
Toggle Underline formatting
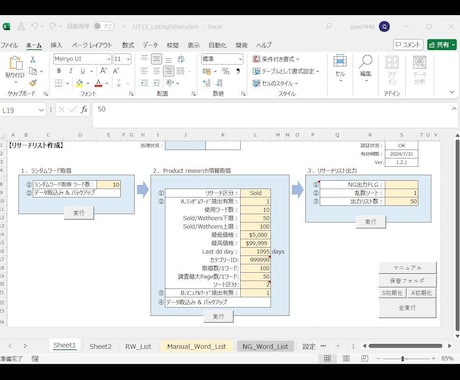82,71
